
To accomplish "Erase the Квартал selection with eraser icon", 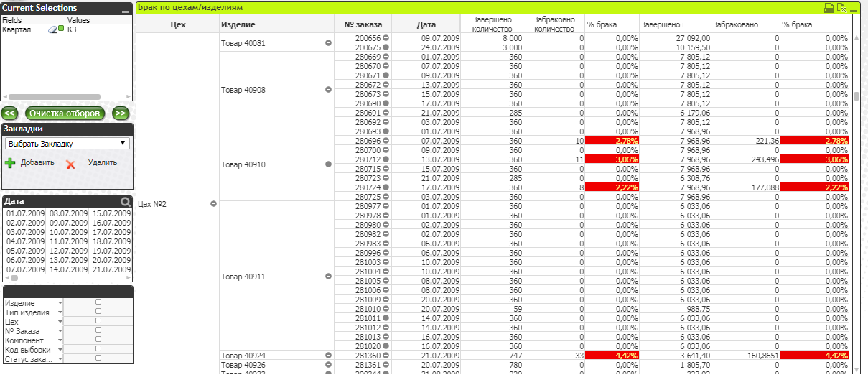I will point(52,29).
